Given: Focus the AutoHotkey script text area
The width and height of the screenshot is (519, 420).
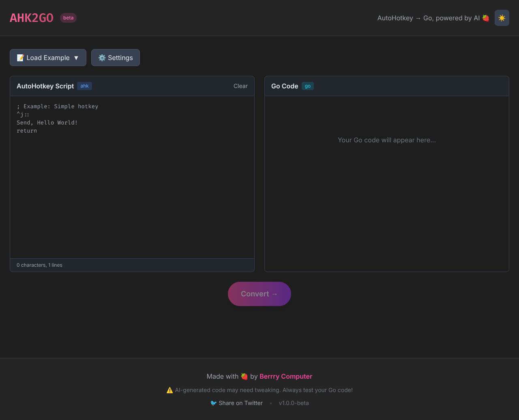Looking at the screenshot, I should click(x=132, y=182).
